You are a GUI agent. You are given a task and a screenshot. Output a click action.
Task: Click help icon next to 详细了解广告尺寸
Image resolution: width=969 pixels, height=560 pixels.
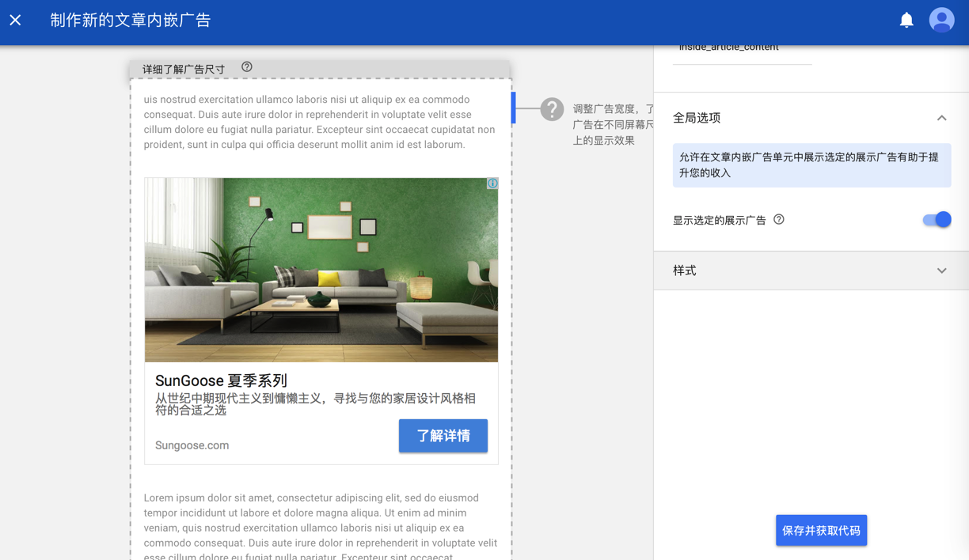247,67
